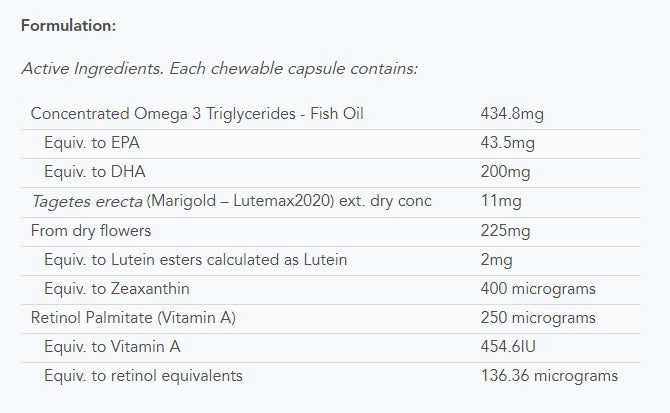Select the Tagetes erecta Marigold ingredient text
This screenshot has height=413, width=670.
[x=231, y=201]
